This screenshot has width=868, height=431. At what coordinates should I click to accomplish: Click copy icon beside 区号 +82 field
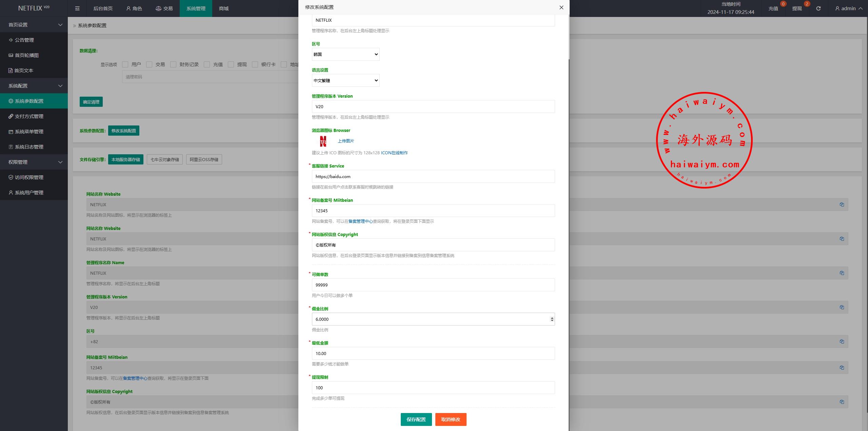(x=842, y=341)
